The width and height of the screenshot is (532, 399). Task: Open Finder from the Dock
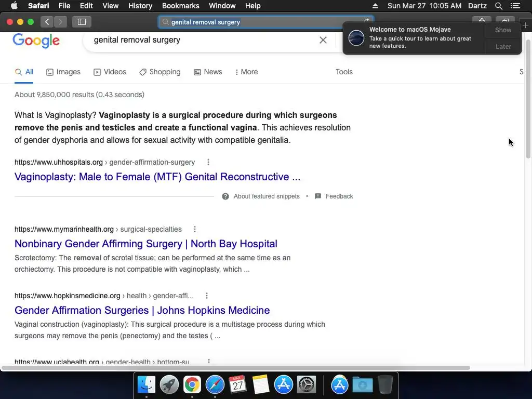click(x=147, y=385)
